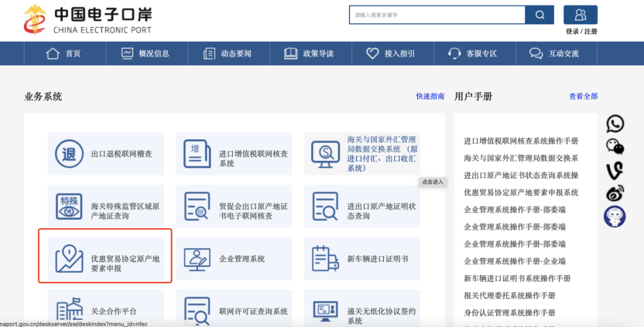Open 新车辆进口证明书 calendar icon
The width and height of the screenshot is (644, 327).
325,259
